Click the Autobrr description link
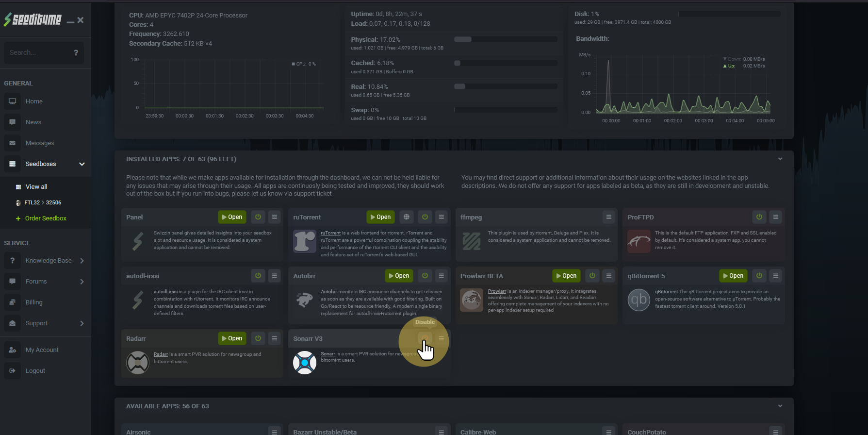Viewport: 868px width, 435px height. pyautogui.click(x=328, y=292)
